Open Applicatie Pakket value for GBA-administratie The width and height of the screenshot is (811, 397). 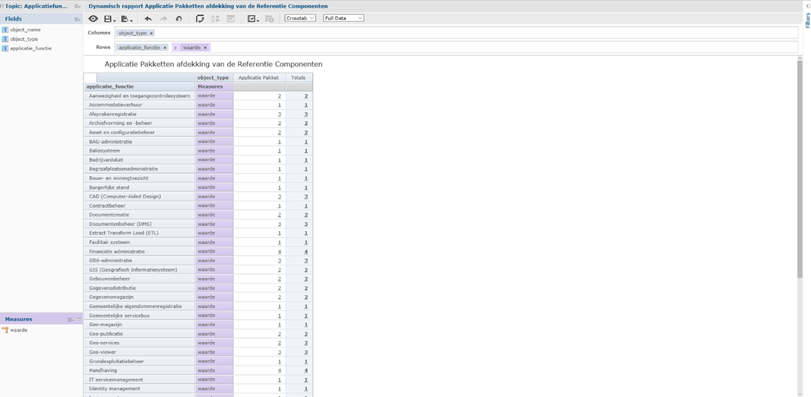click(279, 261)
